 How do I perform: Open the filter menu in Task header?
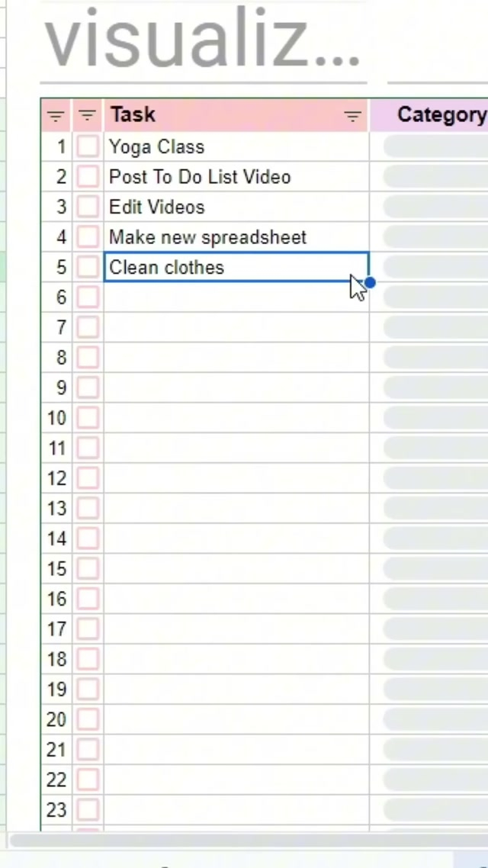tap(352, 116)
